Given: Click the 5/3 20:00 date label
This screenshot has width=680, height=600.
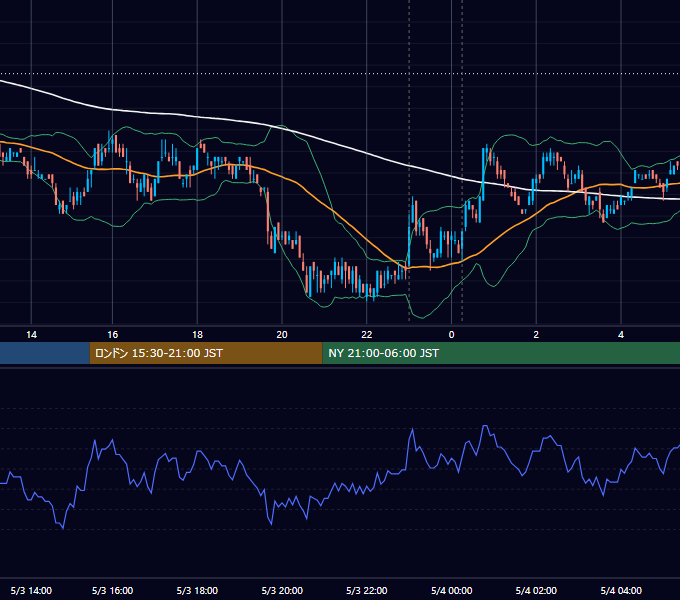Looking at the screenshot, I should pos(282,590).
